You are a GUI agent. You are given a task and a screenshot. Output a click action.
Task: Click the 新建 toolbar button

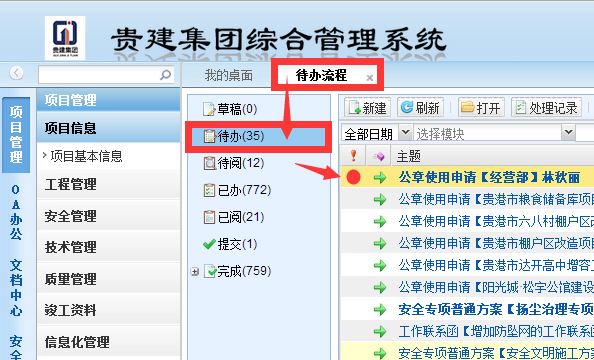pyautogui.click(x=367, y=108)
